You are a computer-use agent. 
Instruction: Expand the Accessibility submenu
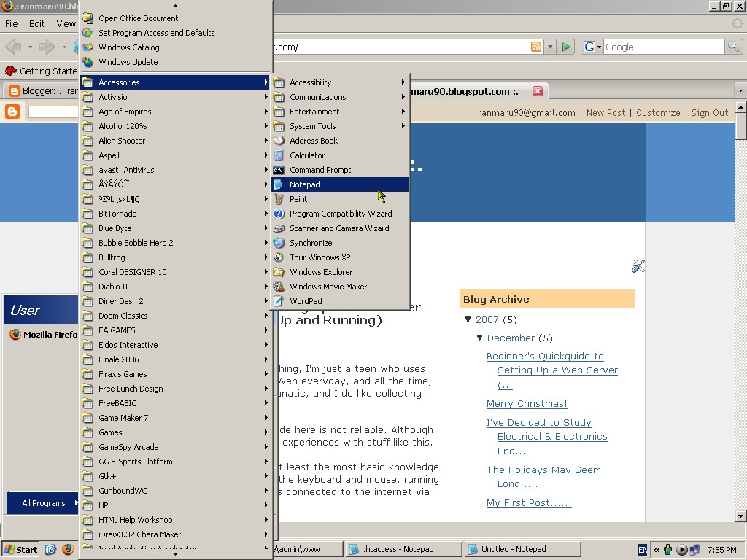[x=340, y=82]
